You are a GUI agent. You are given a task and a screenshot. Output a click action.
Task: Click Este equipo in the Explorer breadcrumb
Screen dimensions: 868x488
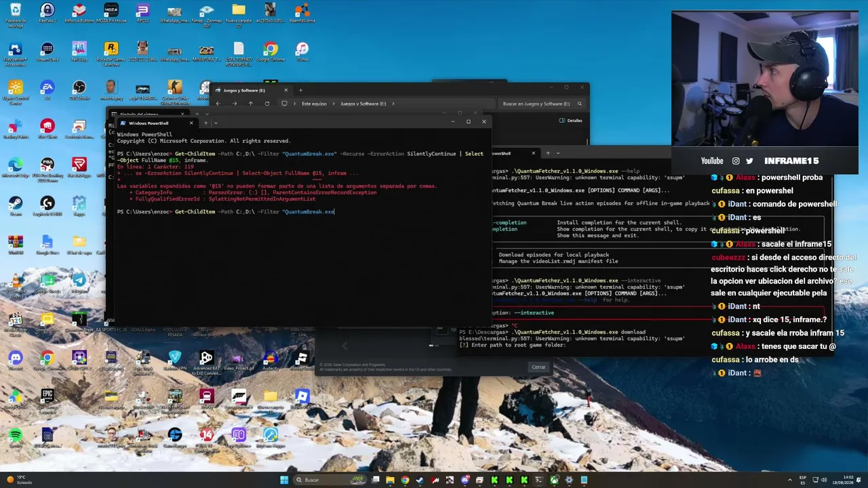coord(314,104)
